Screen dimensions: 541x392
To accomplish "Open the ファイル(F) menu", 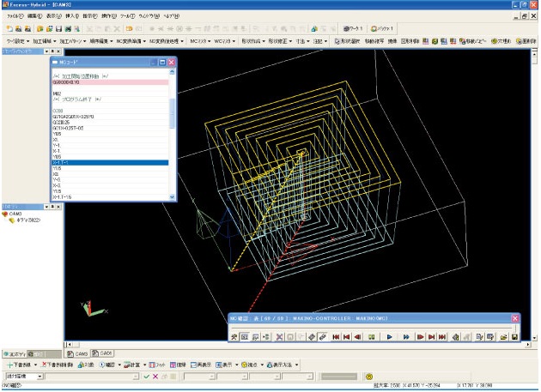I will coord(14,15).
